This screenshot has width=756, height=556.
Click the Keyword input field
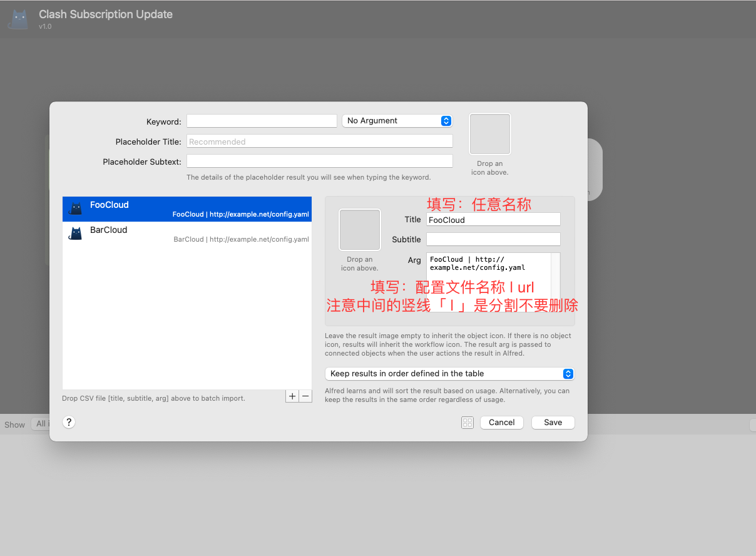(261, 120)
